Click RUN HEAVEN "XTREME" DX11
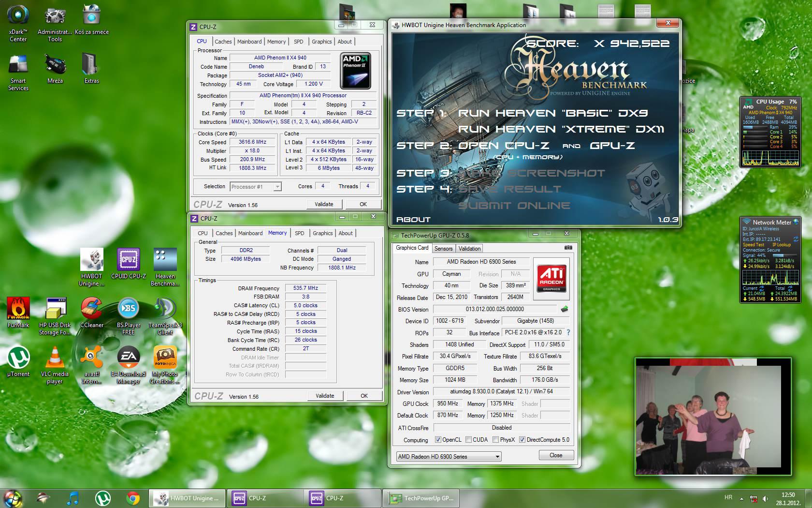This screenshot has height=508, width=812. click(561, 129)
